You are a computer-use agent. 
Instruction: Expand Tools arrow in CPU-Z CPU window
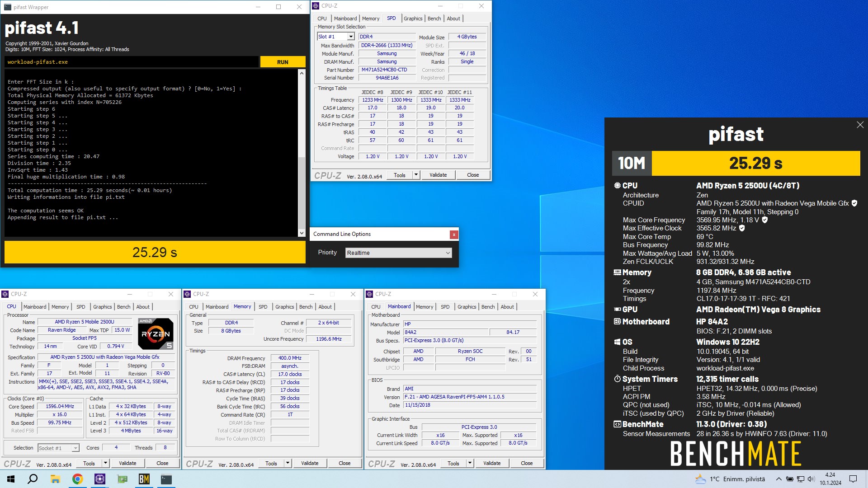[105, 463]
